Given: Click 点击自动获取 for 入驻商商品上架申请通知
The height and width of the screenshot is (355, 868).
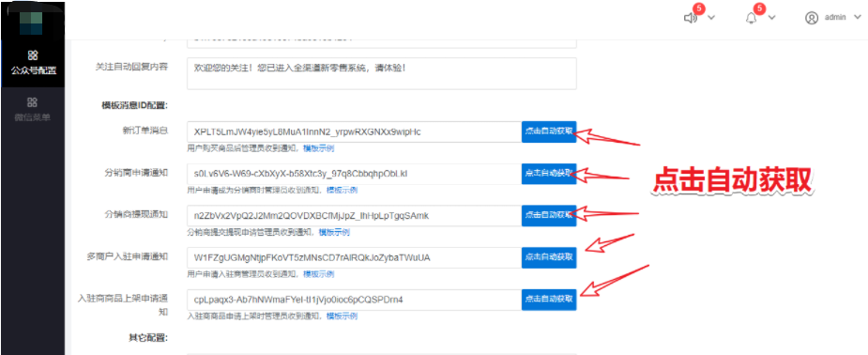Looking at the screenshot, I should click(x=549, y=300).
